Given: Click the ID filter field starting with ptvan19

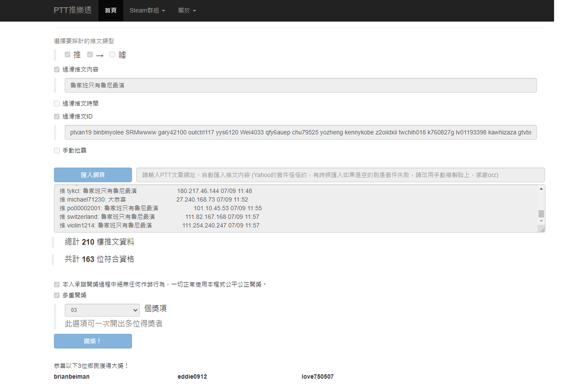Looking at the screenshot, I should pyautogui.click(x=301, y=132).
